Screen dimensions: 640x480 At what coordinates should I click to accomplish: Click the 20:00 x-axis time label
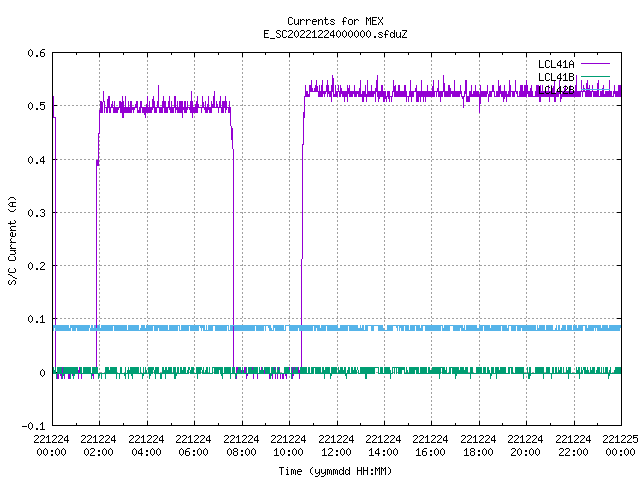tap(525, 452)
